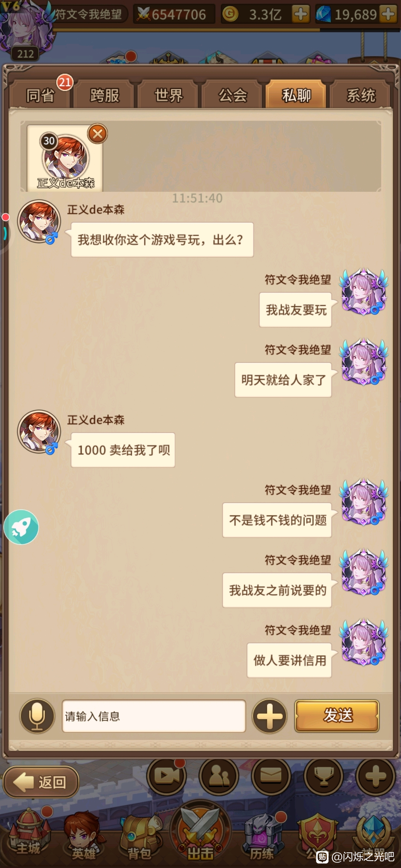Open the 英雄 heroes icon

(83, 836)
